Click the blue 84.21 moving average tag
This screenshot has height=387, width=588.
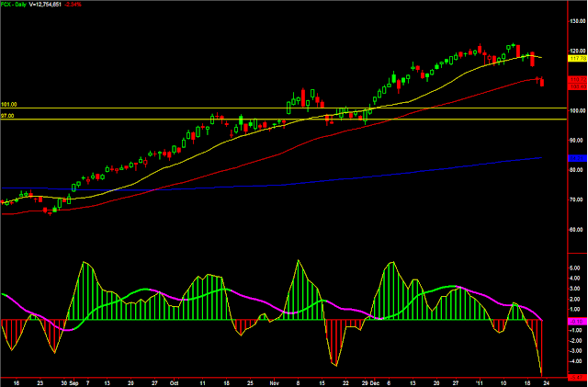(x=578, y=158)
